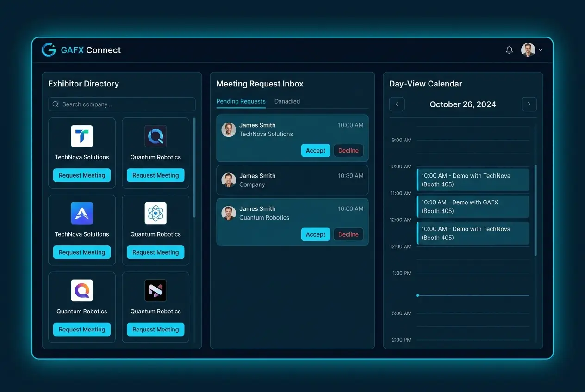Open the 10:30 AM Company request

pyautogui.click(x=292, y=180)
